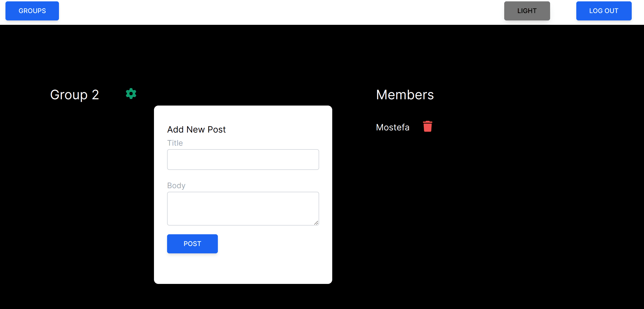Click black background below Group 2 title
The height and width of the screenshot is (309, 644).
(x=82, y=177)
